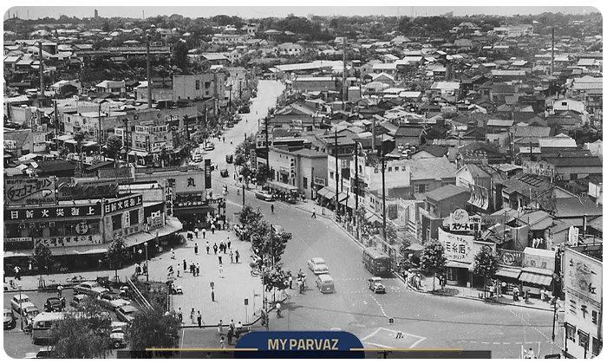
Task: Click the diamond road marking at bottom
Action: point(393,337)
